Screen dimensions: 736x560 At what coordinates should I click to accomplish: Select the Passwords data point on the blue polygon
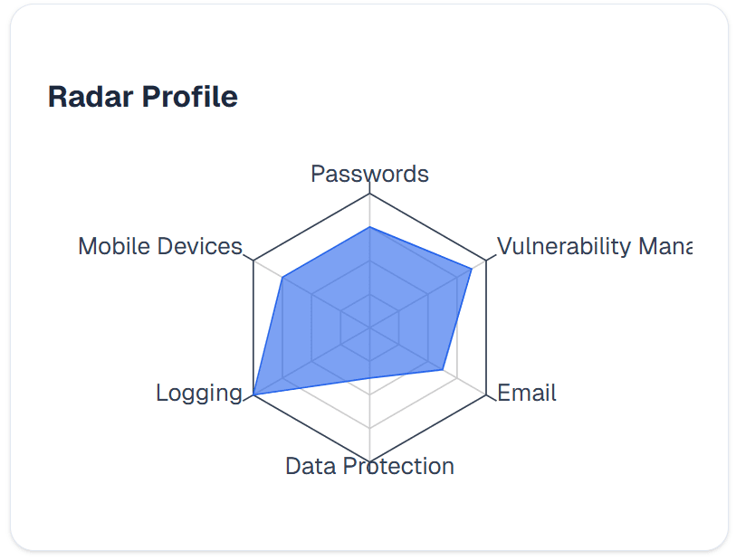(x=369, y=227)
